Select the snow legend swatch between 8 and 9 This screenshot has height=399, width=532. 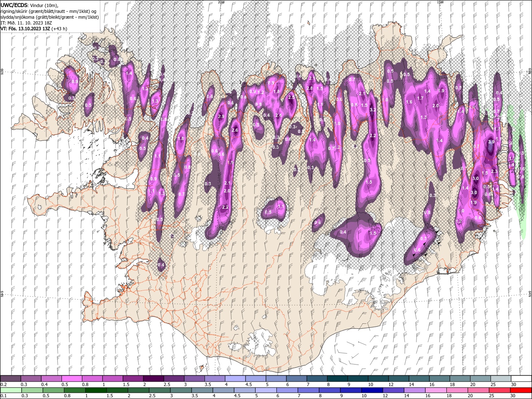point(337,378)
